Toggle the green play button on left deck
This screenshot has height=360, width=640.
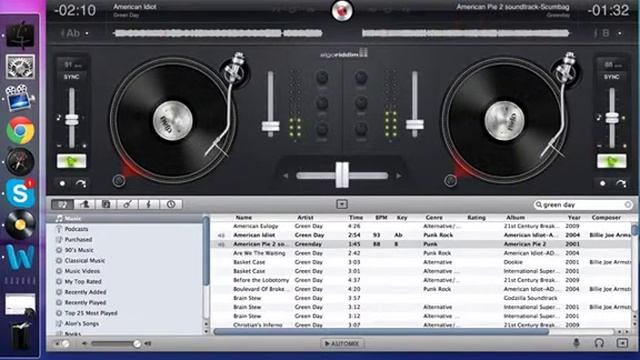click(71, 161)
